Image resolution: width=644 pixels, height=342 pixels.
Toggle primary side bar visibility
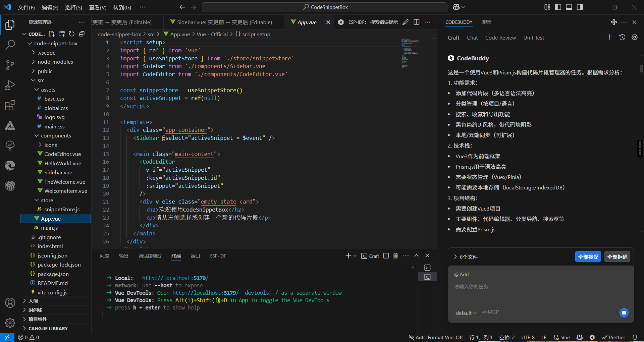click(558, 7)
